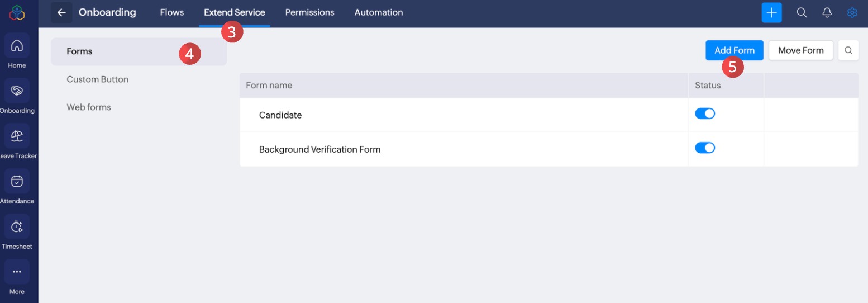Switch to the Permissions tab
The image size is (868, 303).
click(309, 12)
